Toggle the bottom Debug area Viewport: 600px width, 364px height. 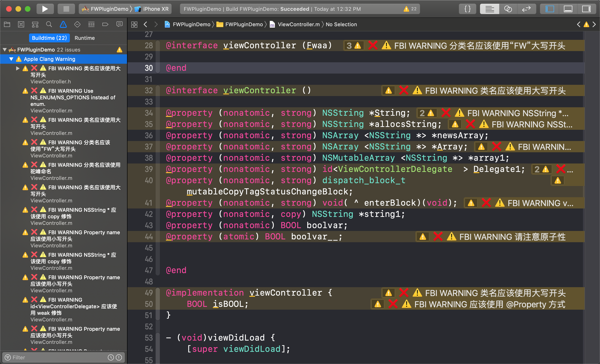(x=568, y=9)
